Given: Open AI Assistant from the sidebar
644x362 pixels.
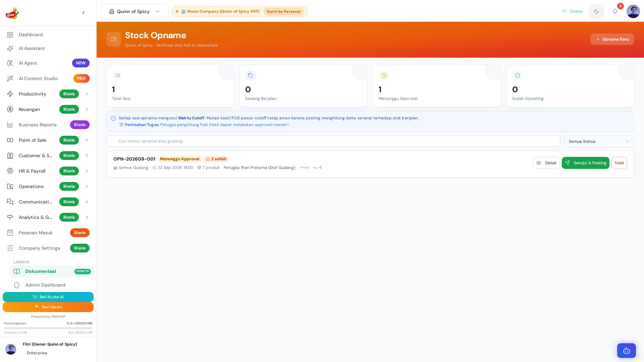Looking at the screenshot, I should pyautogui.click(x=48, y=48).
